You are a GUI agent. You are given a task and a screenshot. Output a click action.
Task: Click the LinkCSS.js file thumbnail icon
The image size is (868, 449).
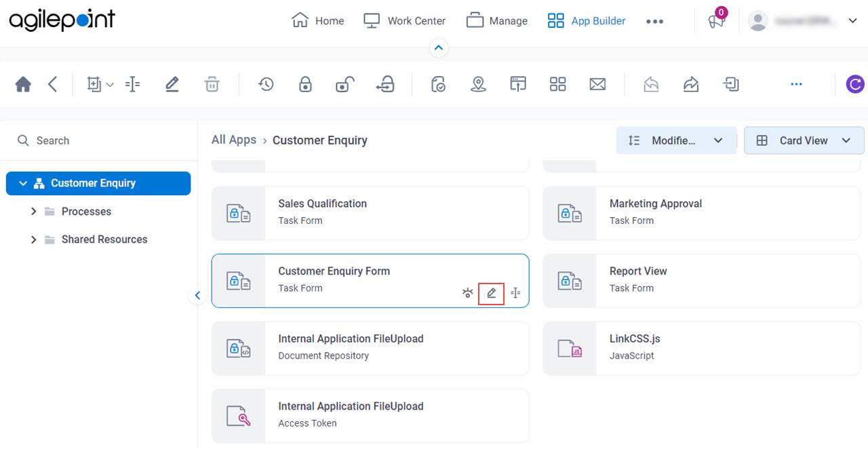(x=570, y=349)
